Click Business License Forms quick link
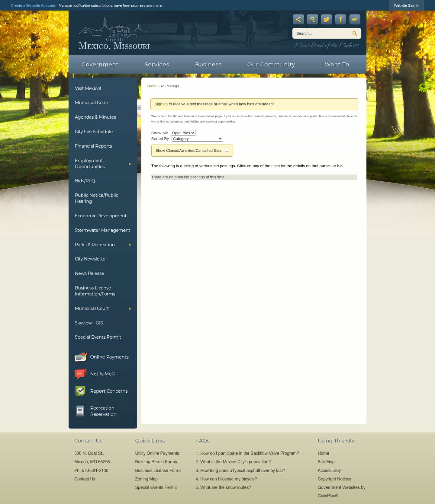Image resolution: width=435 pixels, height=504 pixels. [x=158, y=471]
